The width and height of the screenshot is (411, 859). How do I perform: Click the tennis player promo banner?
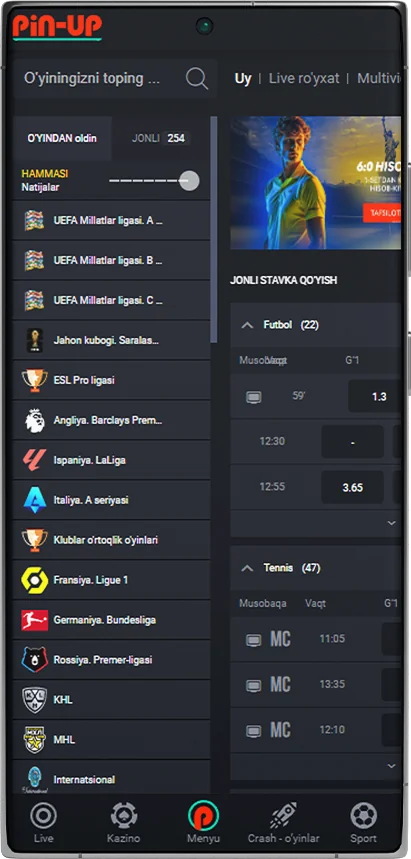(x=316, y=182)
